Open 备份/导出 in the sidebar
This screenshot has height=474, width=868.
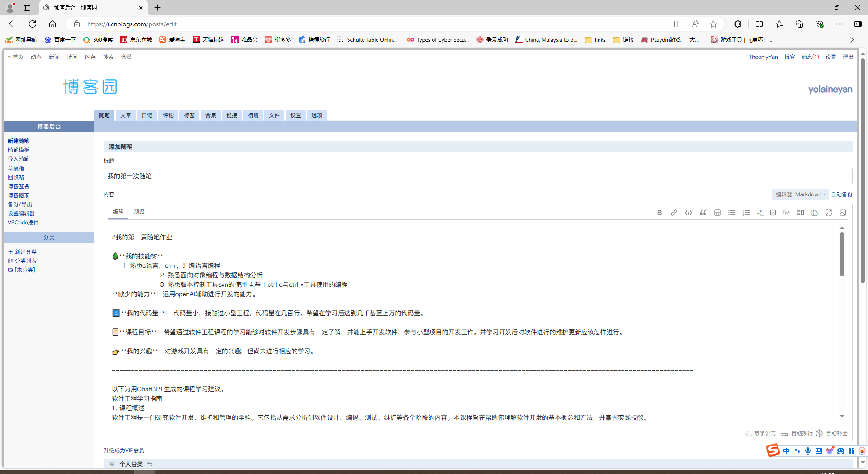pyautogui.click(x=20, y=204)
